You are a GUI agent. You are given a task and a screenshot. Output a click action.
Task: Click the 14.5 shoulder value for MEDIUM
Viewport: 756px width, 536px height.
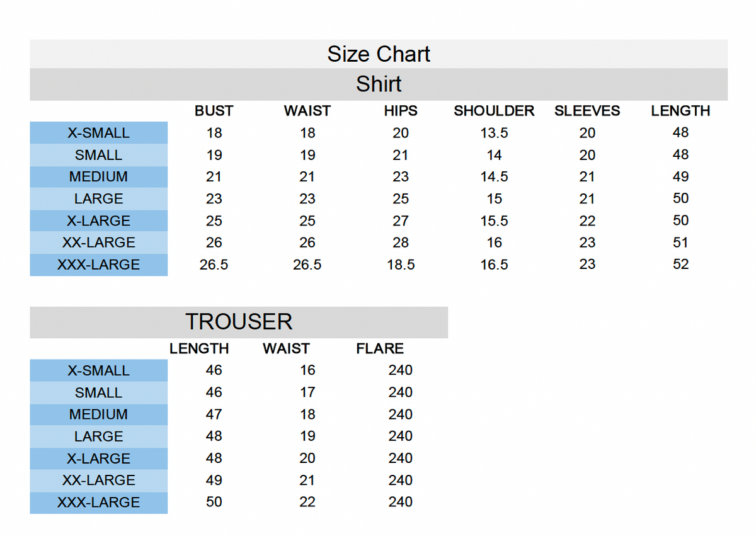coord(494,177)
